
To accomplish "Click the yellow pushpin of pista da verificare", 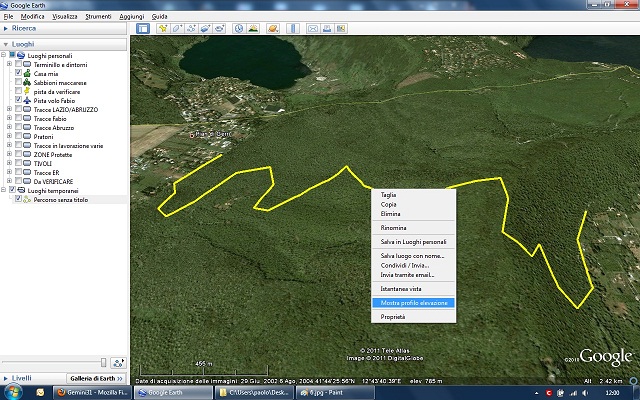I will [x=27, y=91].
